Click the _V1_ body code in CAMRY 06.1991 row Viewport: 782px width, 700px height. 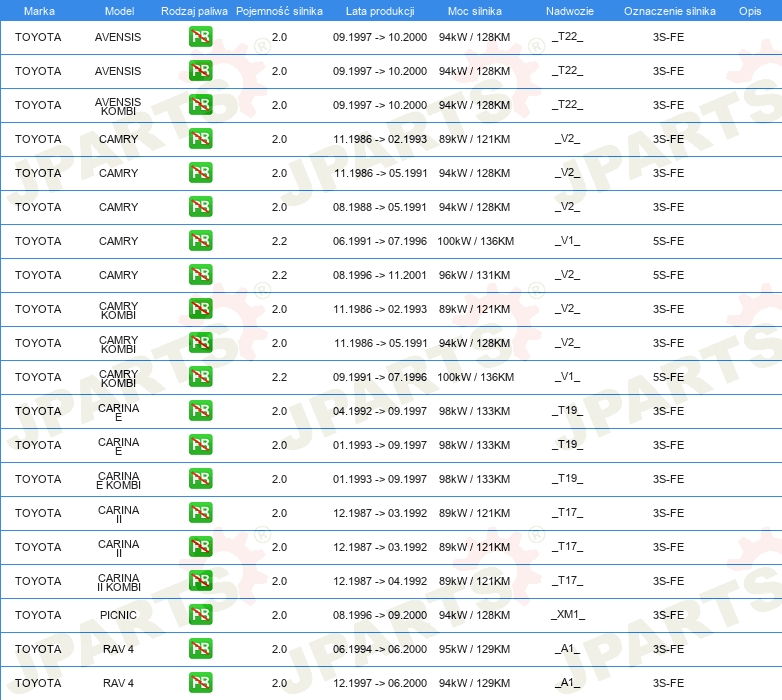[568, 241]
